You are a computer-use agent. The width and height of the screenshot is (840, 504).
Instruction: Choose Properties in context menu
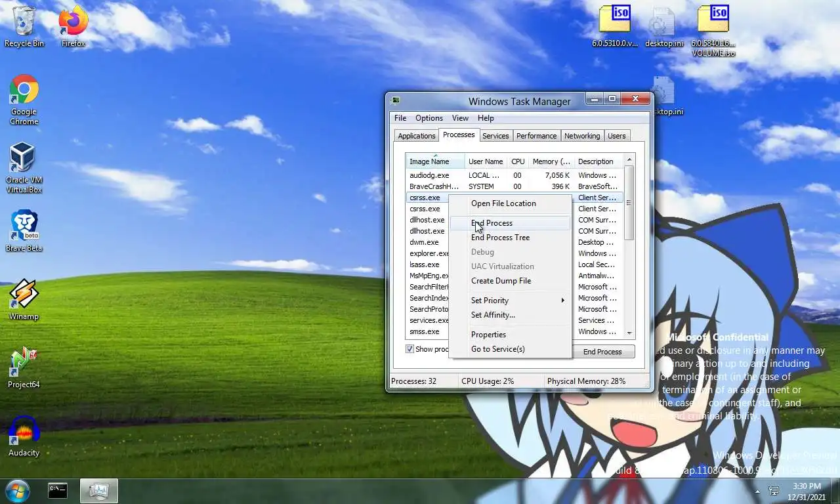(510, 335)
